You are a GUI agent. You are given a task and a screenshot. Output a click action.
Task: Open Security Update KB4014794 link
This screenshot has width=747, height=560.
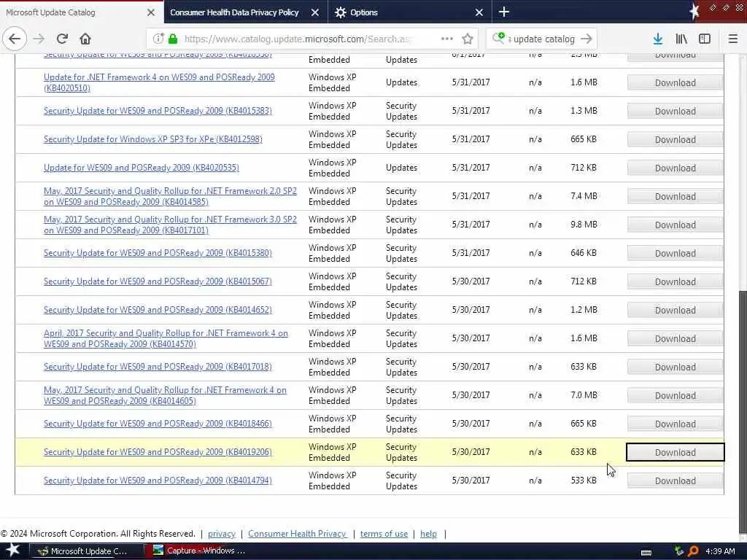point(158,481)
